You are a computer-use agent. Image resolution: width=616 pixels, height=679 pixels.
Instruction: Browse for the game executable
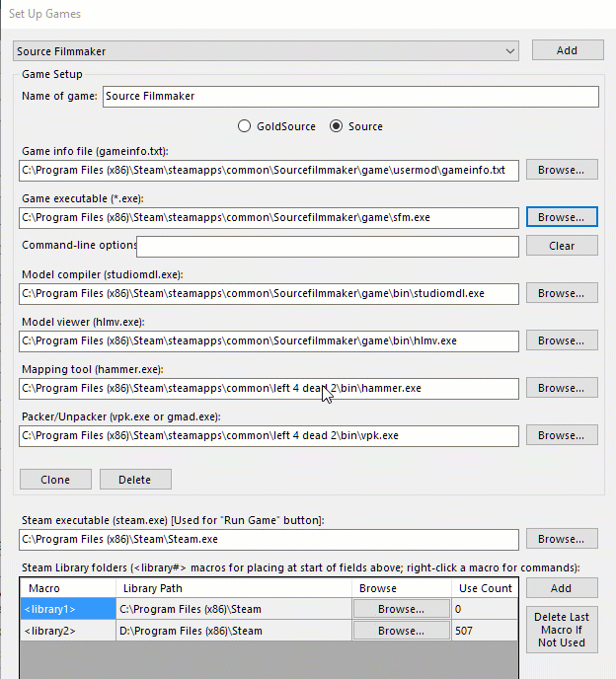(x=562, y=217)
